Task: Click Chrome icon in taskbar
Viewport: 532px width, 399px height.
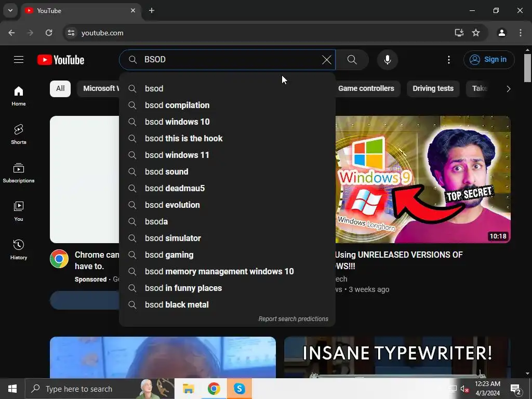Action: [214, 389]
